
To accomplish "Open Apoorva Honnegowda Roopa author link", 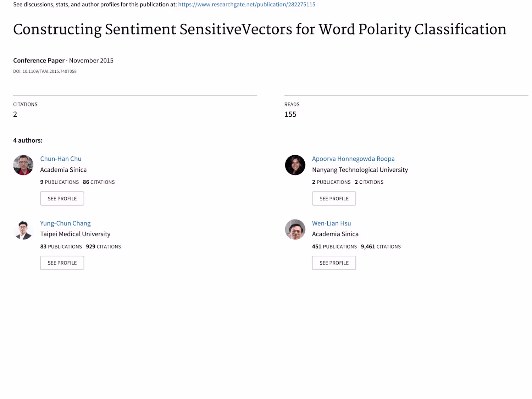I will coord(353,159).
